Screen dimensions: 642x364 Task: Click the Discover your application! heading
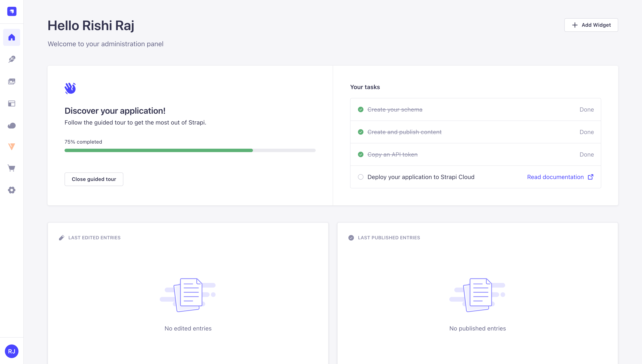coord(115,111)
